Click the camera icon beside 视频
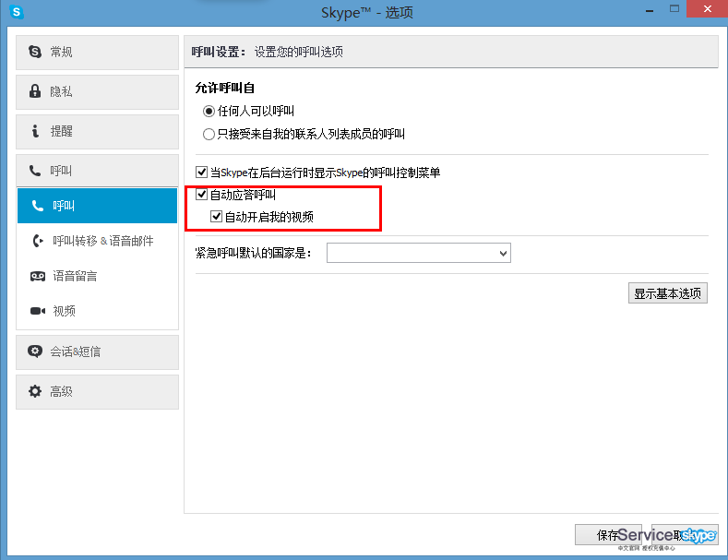728x560 pixels. (x=38, y=311)
